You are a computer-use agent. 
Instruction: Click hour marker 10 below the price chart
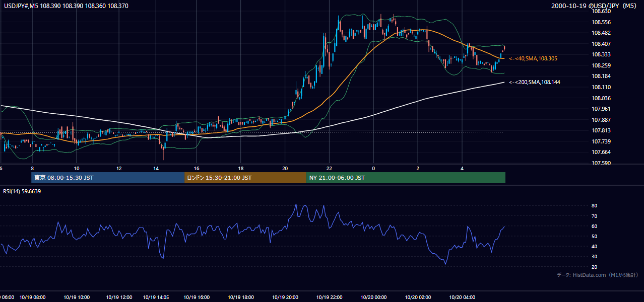tap(76, 169)
